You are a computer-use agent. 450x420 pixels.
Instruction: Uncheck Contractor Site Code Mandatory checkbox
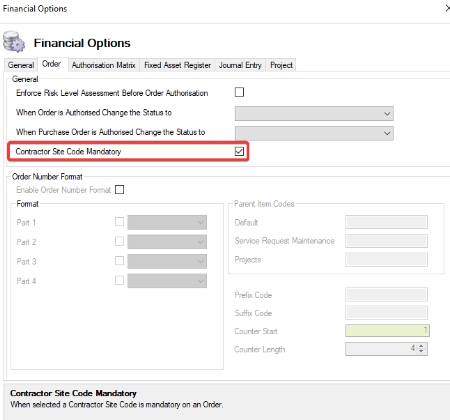pos(239,152)
